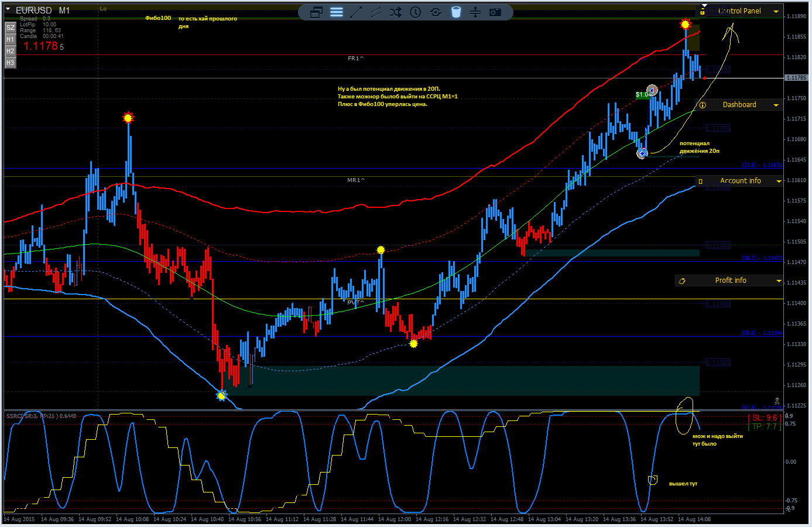Expand the Dashboard dropdown arrow
This screenshot has width=812, height=527.
[x=776, y=105]
